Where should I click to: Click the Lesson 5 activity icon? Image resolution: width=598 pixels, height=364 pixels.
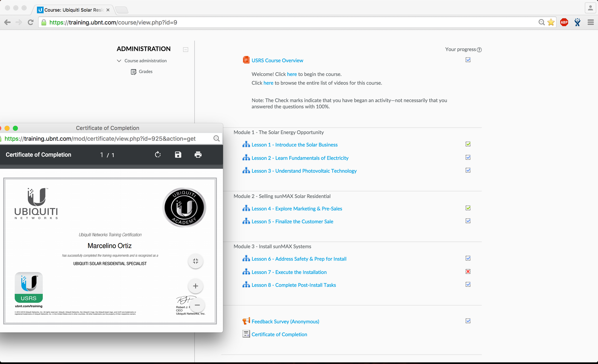click(x=246, y=221)
